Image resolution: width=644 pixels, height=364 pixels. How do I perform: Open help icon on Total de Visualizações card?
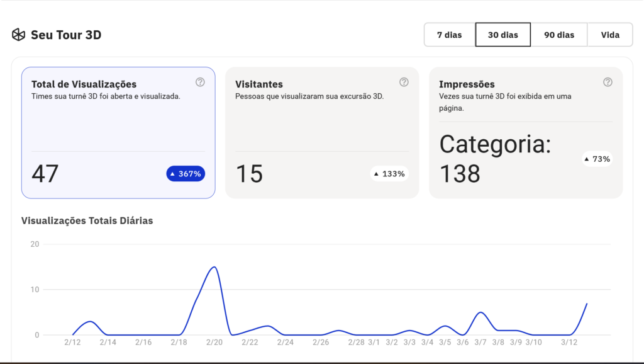tap(200, 82)
